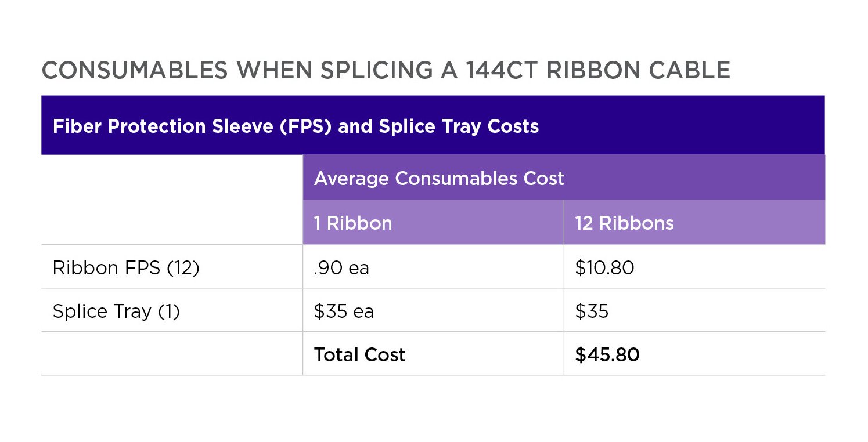Click the $10.80 cell
This screenshot has height=442, width=868.
694,267
